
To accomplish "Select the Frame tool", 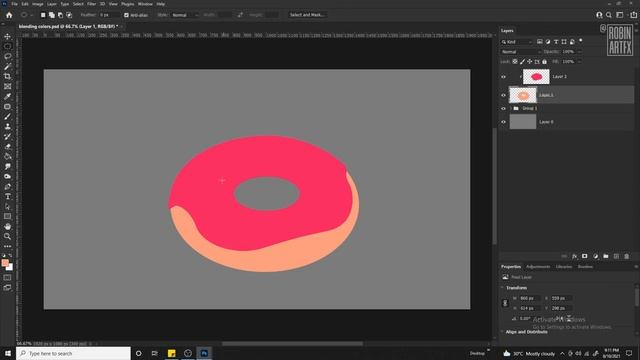I will coord(7,87).
